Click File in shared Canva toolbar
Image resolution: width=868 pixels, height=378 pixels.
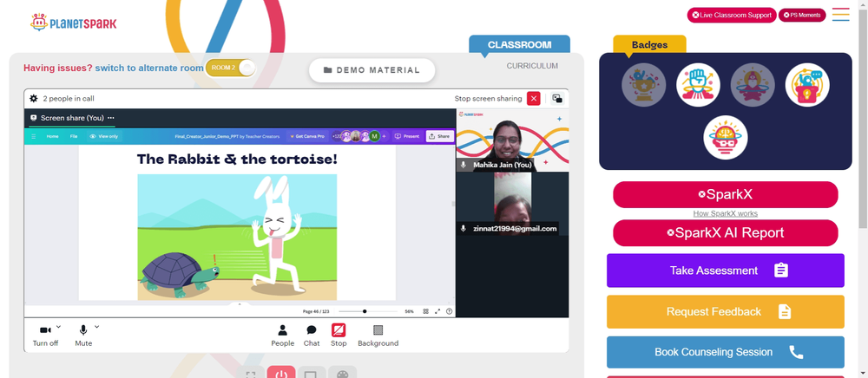(x=74, y=136)
